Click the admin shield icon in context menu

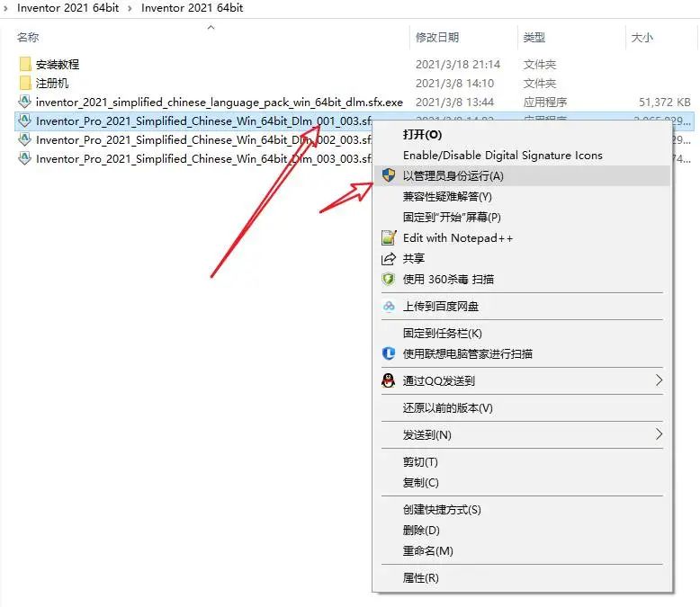(389, 175)
